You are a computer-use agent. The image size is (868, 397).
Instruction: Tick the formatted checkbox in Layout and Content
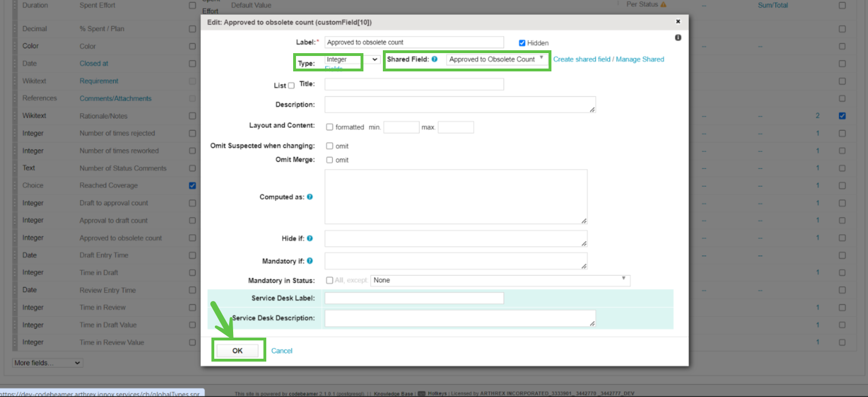click(x=330, y=127)
